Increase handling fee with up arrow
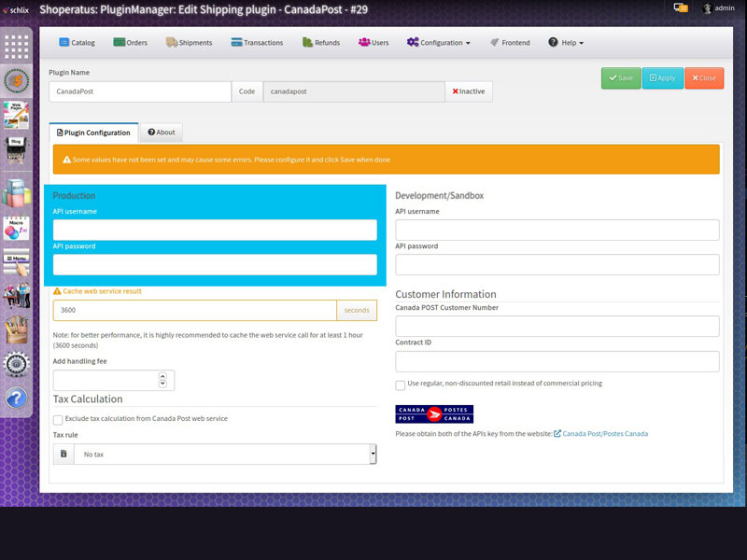Viewport: 747px width, 560px height. [x=162, y=376]
